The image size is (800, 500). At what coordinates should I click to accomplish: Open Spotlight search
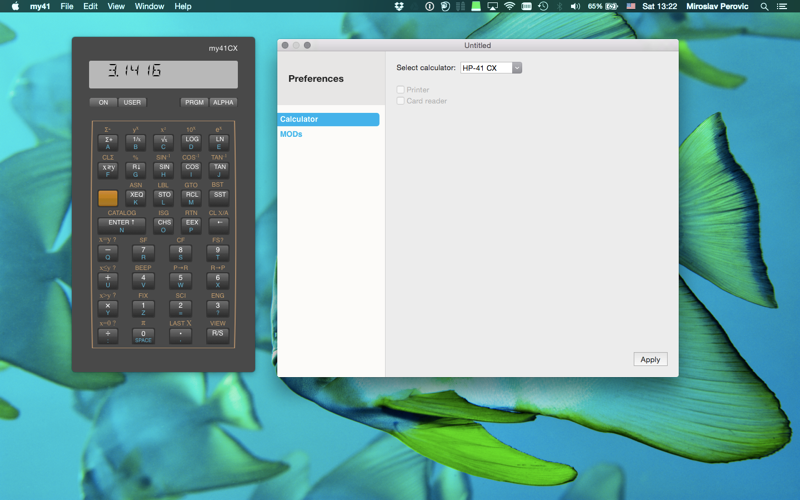764,6
